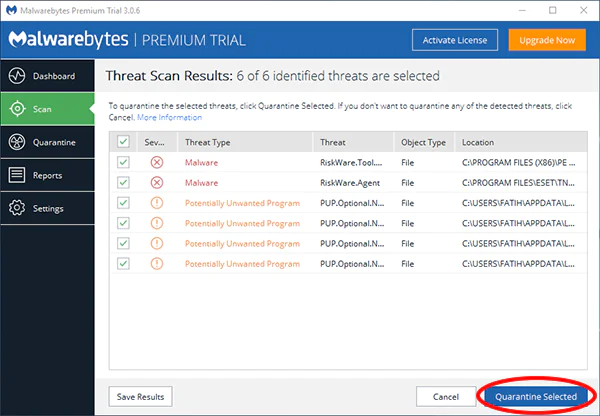Uncheck the RiskWare.Agent row checkbox
Image resolution: width=600 pixels, height=416 pixels.
click(124, 182)
